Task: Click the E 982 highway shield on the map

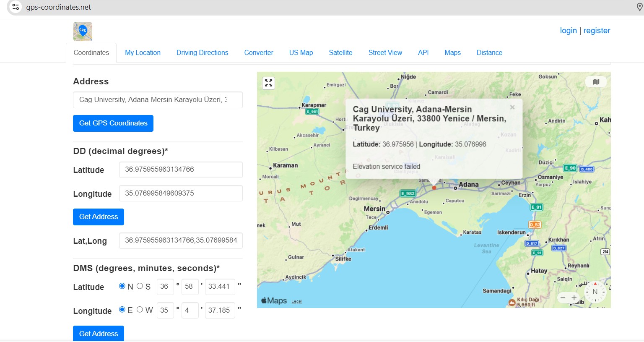Action: [x=408, y=193]
